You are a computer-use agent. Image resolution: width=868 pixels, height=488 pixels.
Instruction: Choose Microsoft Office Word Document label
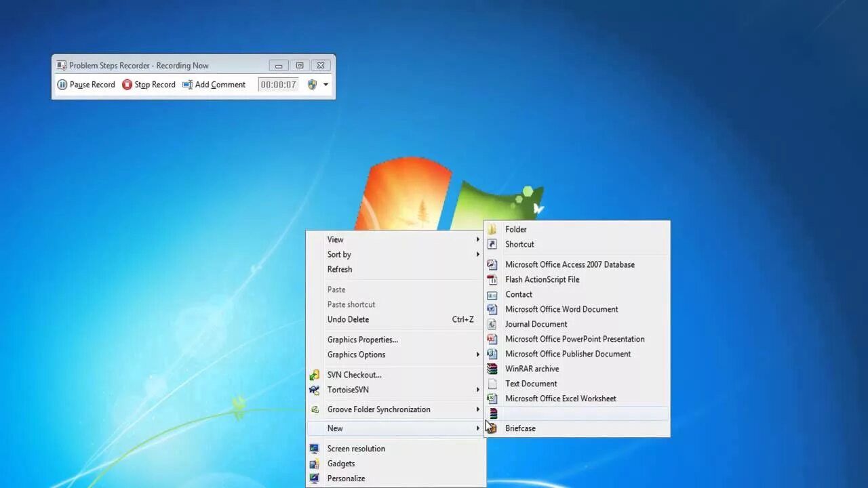click(x=561, y=309)
